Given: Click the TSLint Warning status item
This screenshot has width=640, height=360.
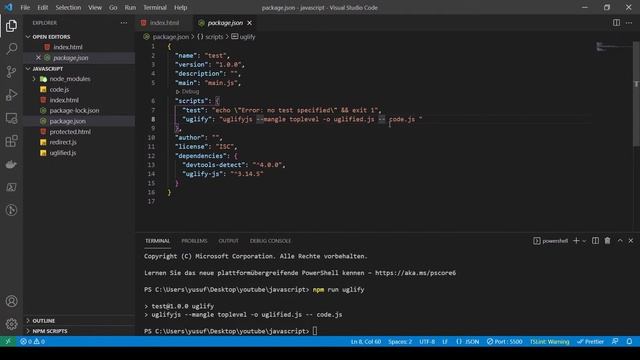Looking at the screenshot, I should tap(549, 342).
